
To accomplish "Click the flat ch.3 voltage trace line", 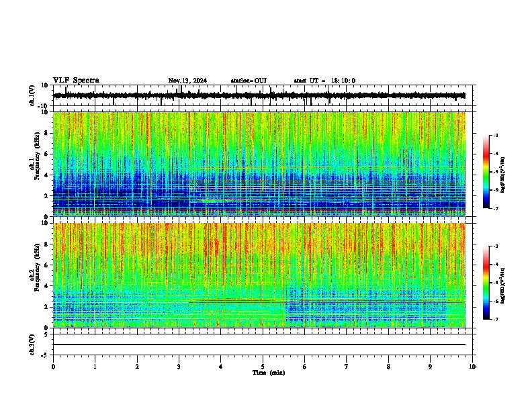I will point(259,345).
